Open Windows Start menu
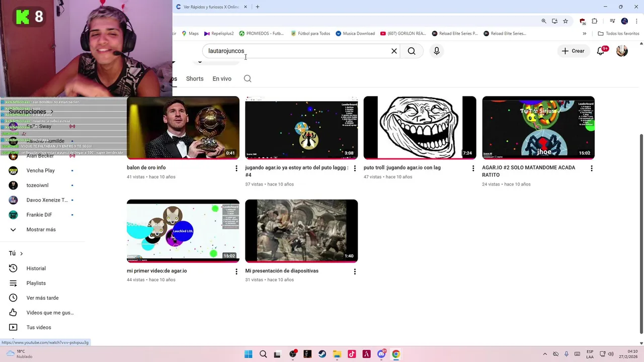The image size is (644, 362). pos(248,354)
